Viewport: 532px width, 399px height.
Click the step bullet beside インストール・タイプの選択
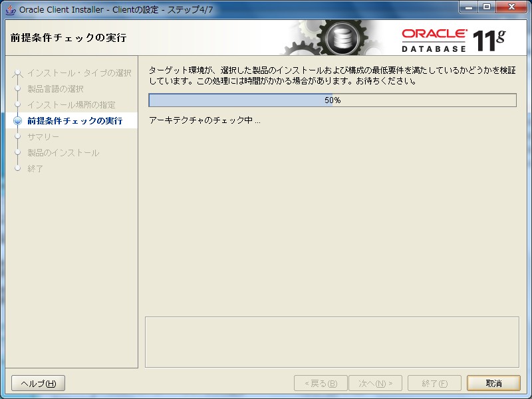click(x=18, y=73)
